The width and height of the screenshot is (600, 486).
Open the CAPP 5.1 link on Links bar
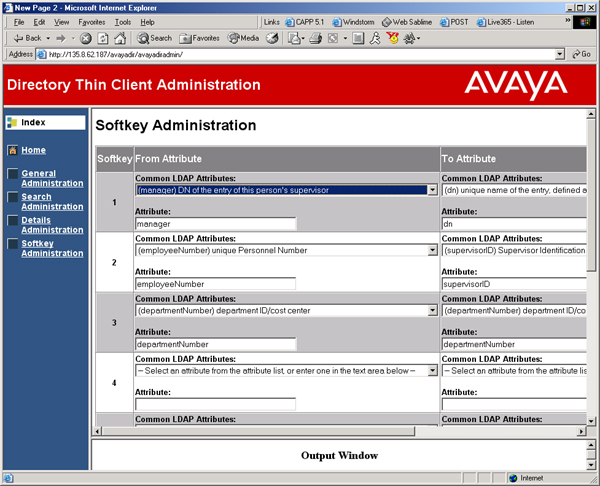pyautogui.click(x=305, y=22)
